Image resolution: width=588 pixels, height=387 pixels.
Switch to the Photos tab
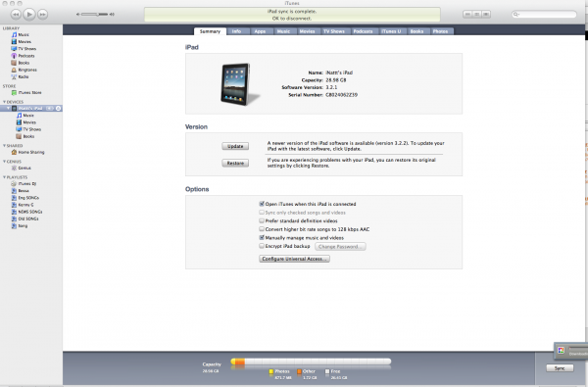point(440,31)
